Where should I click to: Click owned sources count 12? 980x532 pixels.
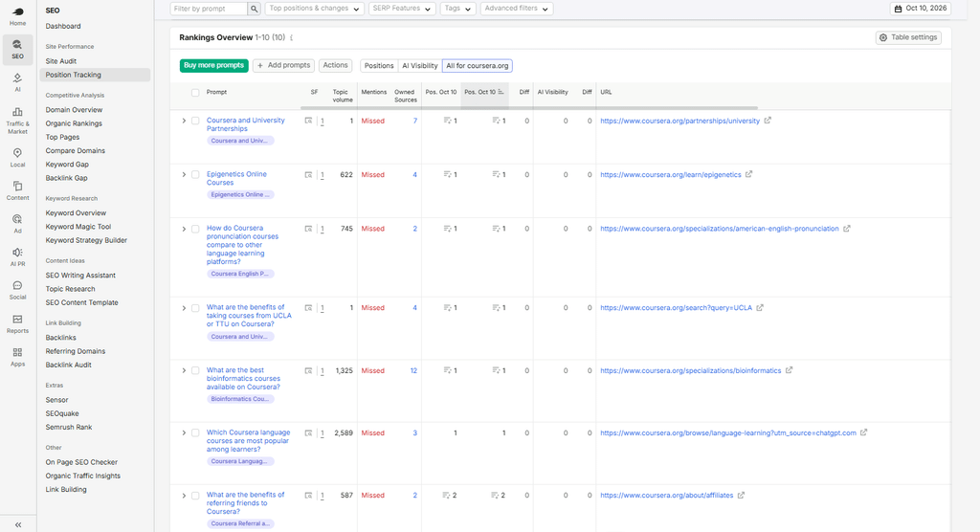(x=413, y=370)
